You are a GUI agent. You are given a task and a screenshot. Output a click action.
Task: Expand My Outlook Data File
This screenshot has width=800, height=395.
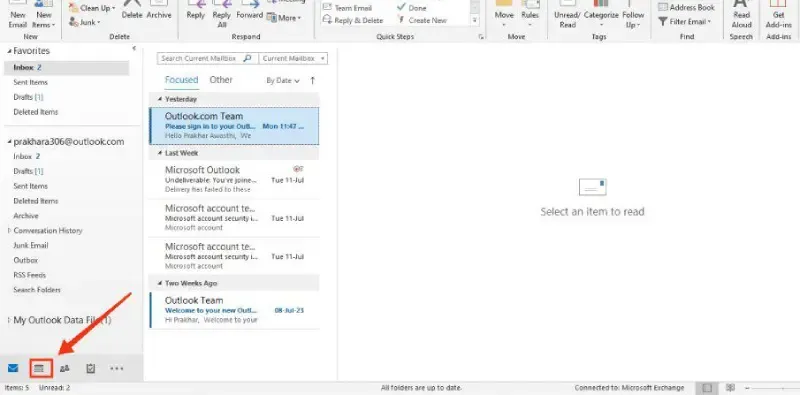[9, 320]
